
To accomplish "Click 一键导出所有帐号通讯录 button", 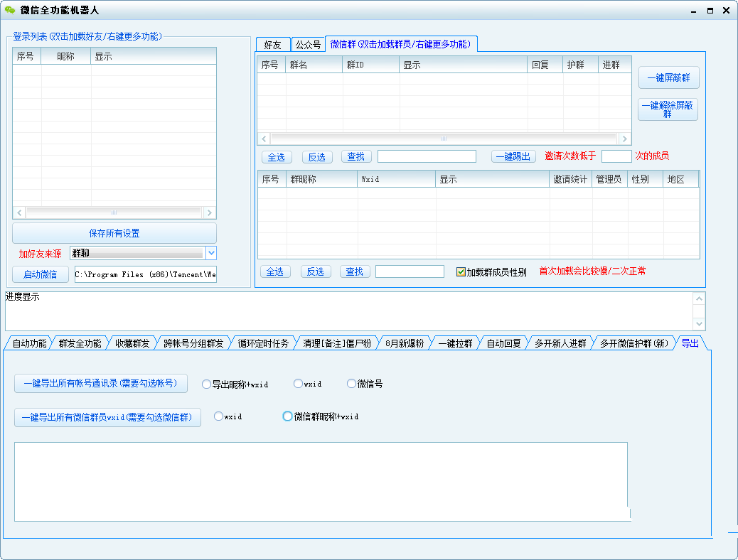I will tap(101, 384).
